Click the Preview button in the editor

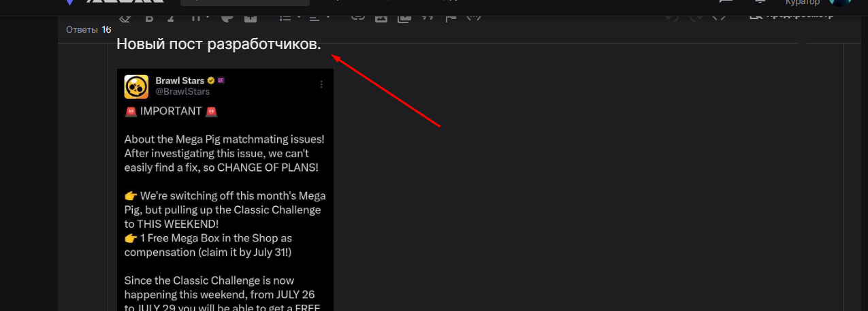[x=791, y=16]
